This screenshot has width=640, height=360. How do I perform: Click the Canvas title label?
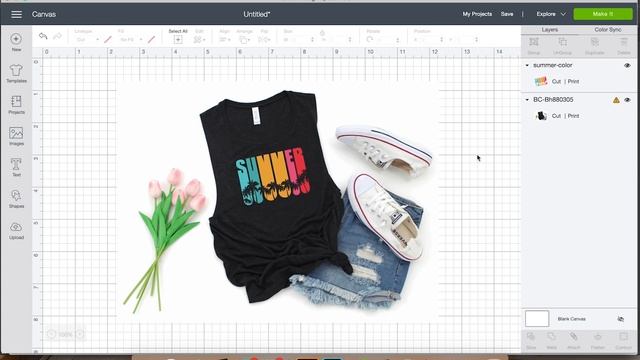point(44,14)
